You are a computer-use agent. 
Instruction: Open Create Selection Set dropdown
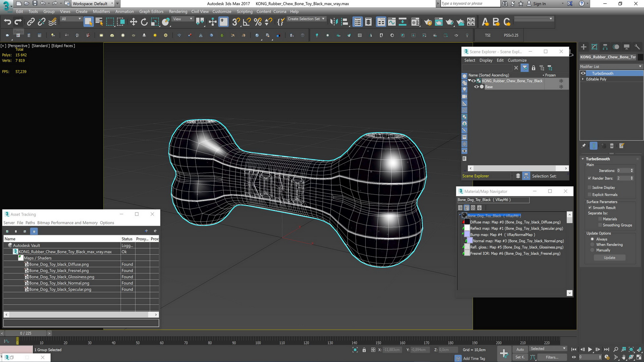pyautogui.click(x=306, y=19)
